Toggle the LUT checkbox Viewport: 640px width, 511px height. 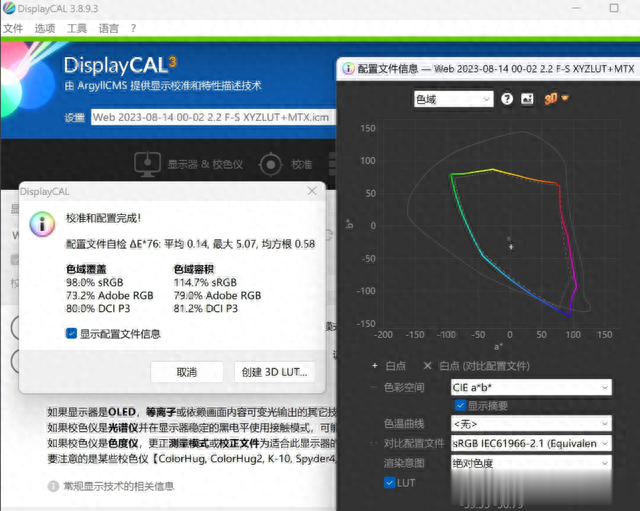point(390,483)
